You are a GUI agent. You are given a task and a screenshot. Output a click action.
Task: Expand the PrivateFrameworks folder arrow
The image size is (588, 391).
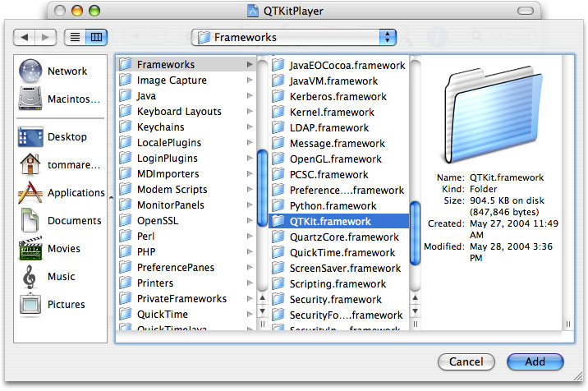(x=250, y=298)
